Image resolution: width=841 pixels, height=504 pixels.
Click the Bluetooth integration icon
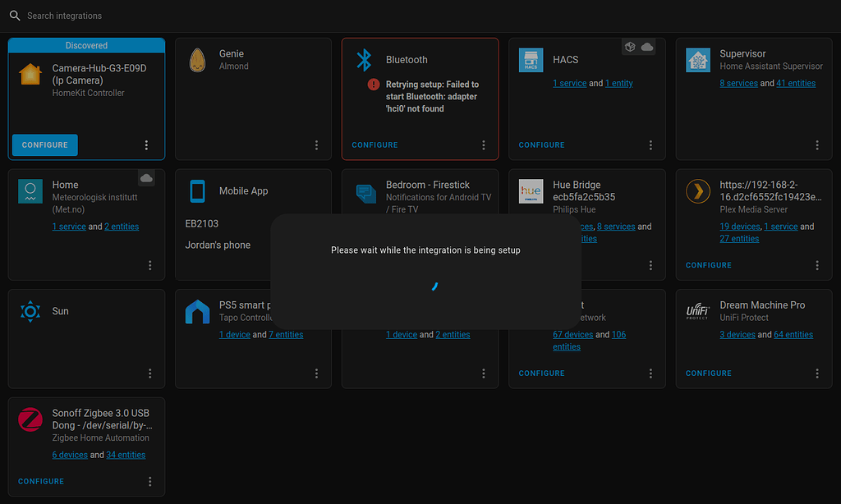pyautogui.click(x=364, y=58)
